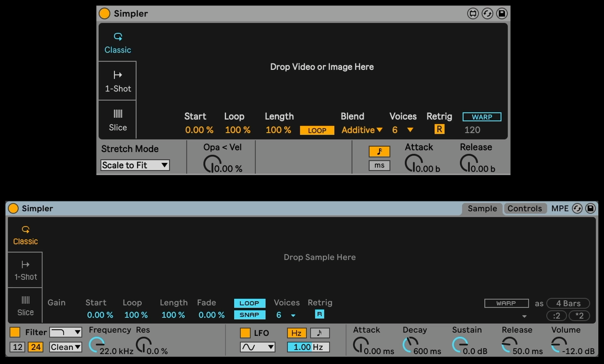Click the save preset icon on top Simpler

click(x=502, y=14)
